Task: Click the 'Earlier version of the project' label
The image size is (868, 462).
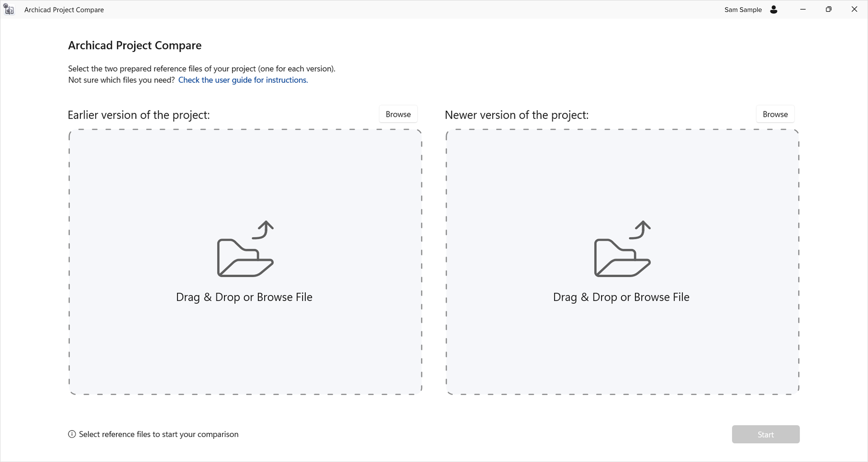Action: 139,115
